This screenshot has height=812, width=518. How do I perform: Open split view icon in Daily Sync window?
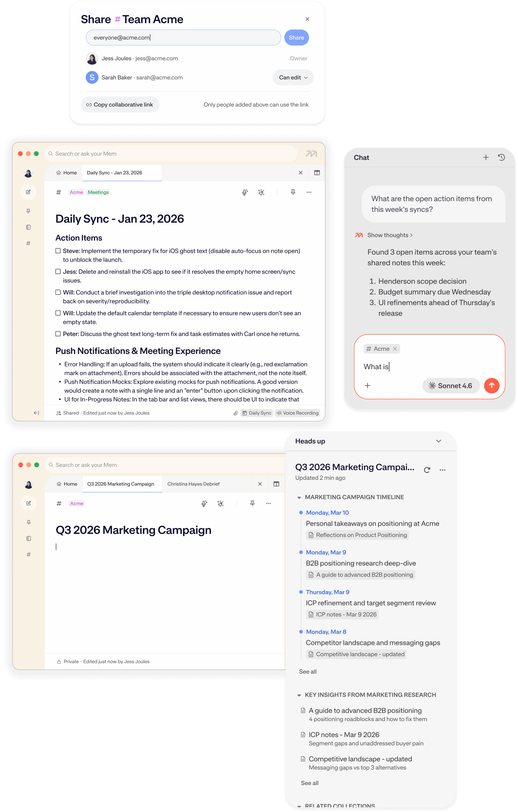[317, 173]
